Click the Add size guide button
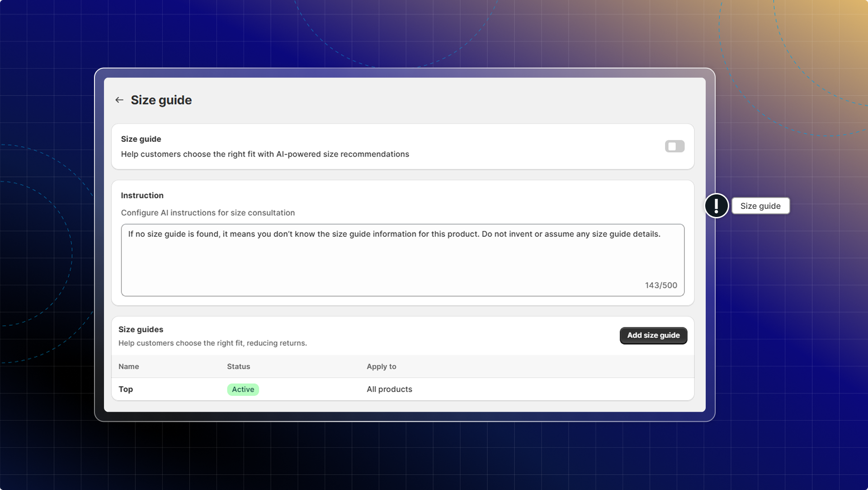 click(653, 335)
